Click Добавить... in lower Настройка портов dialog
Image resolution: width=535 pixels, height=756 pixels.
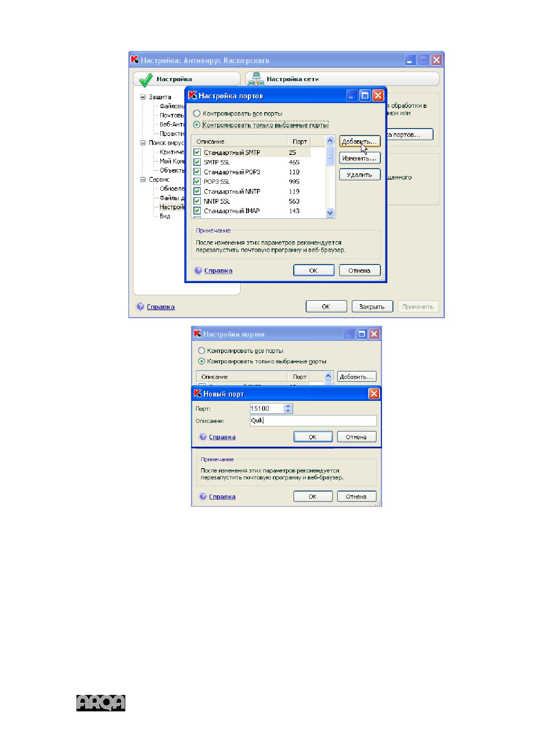[357, 377]
